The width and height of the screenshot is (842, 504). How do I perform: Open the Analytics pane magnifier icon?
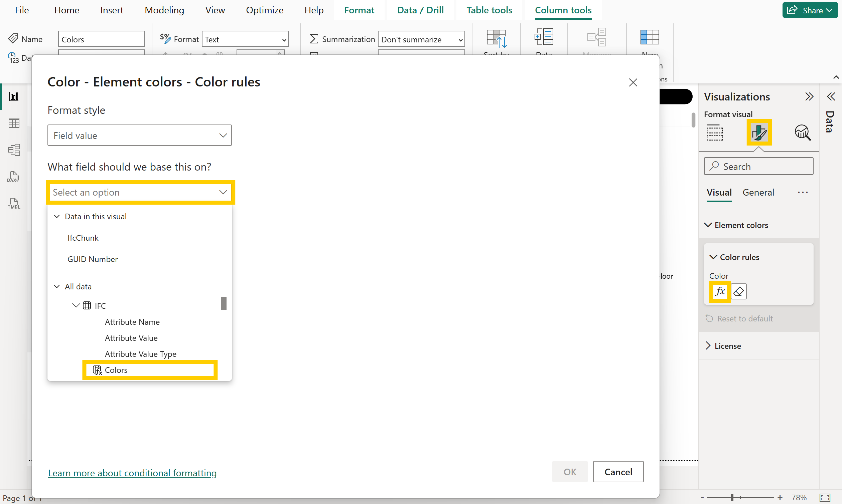coord(803,133)
